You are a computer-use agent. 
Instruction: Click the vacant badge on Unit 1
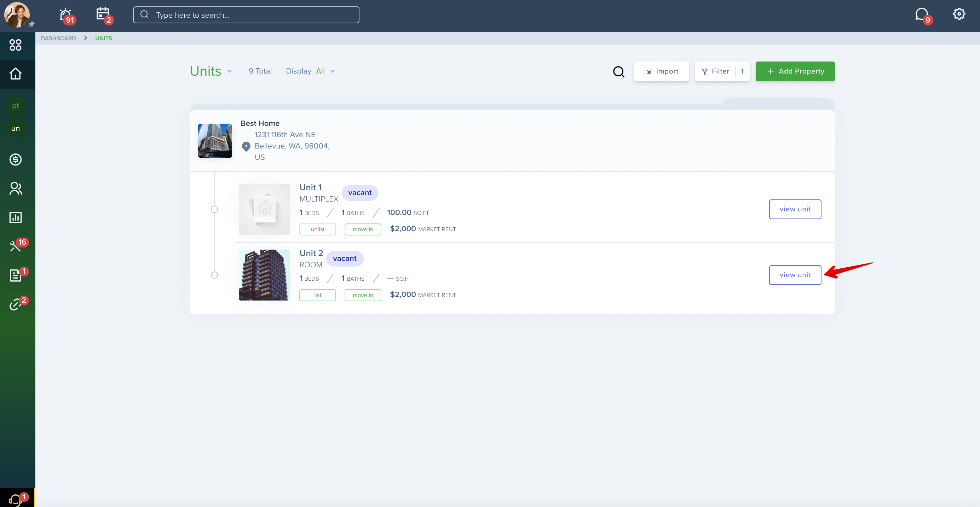[360, 193]
